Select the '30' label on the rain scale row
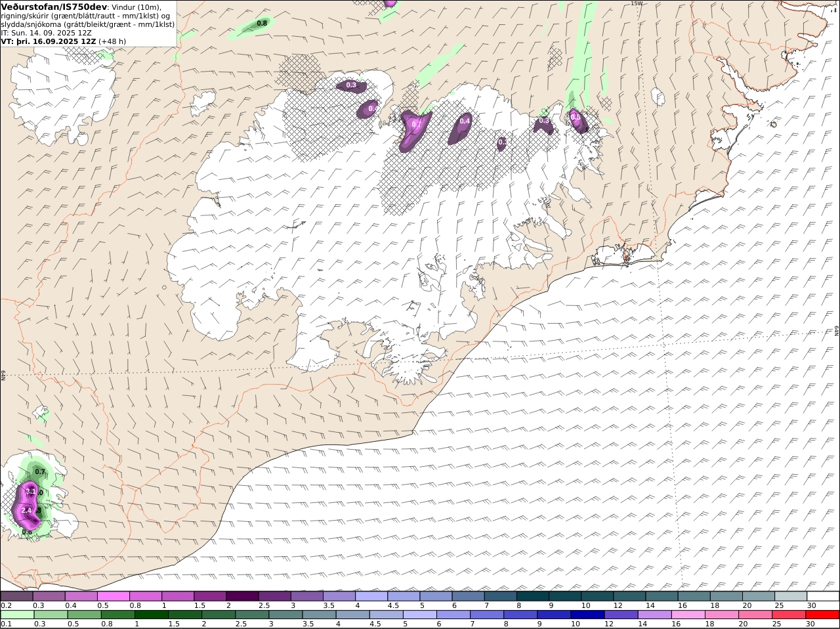 click(x=810, y=624)
